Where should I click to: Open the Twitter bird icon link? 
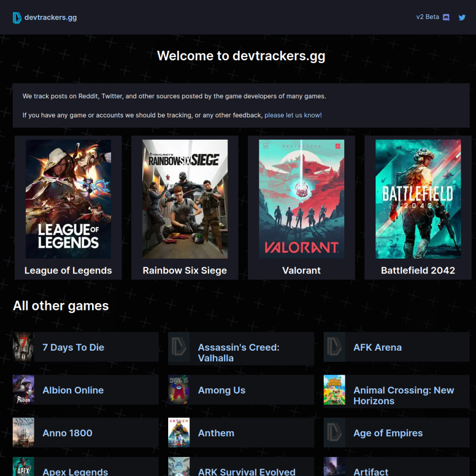coord(462,17)
